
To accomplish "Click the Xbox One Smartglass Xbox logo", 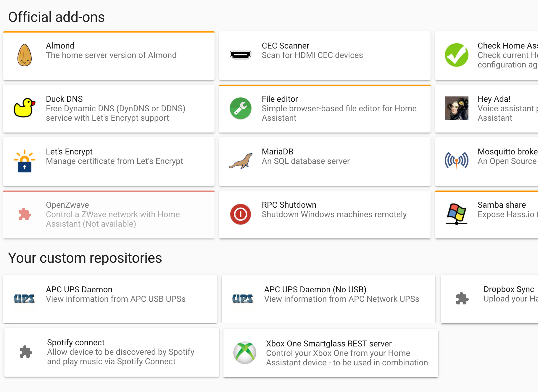I will coord(245,353).
